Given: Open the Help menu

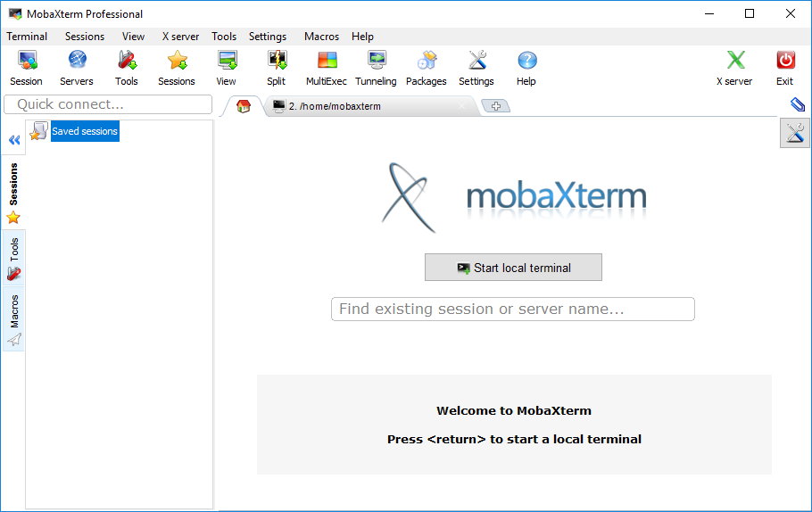Looking at the screenshot, I should (362, 37).
